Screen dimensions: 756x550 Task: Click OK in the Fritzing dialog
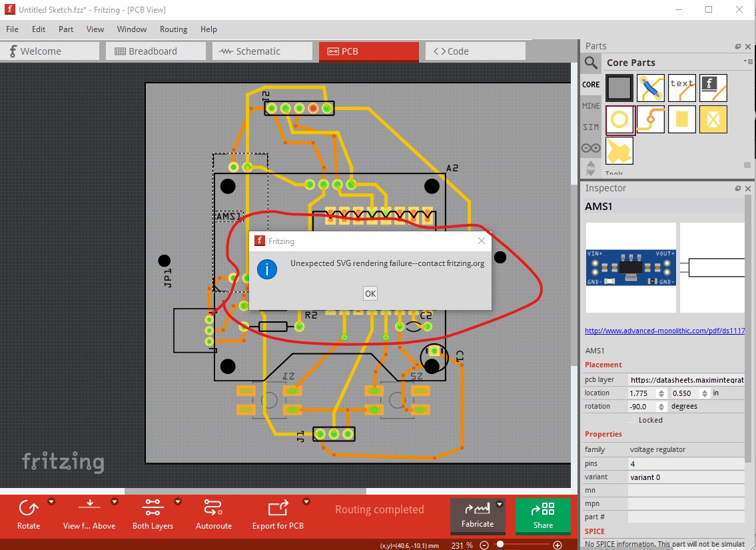[370, 293]
